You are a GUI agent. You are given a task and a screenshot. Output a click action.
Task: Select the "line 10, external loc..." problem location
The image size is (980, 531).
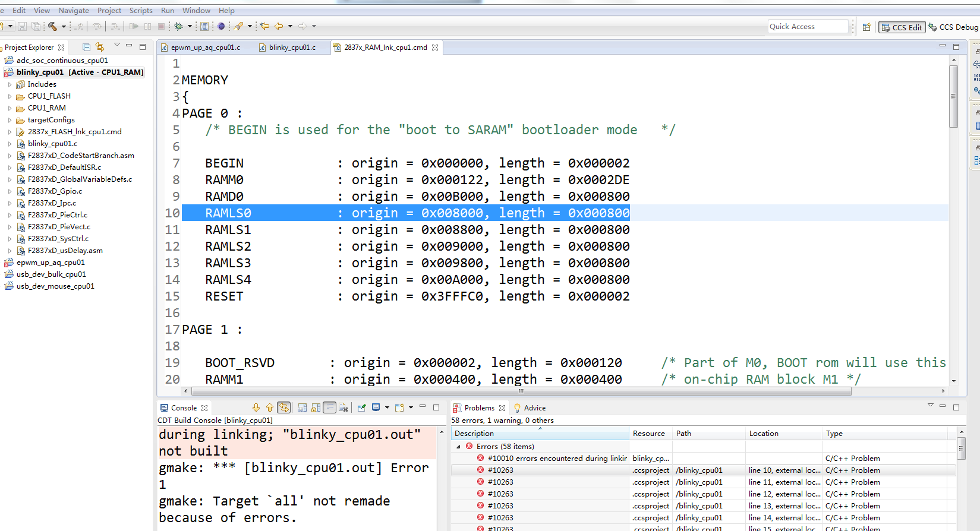784,470
